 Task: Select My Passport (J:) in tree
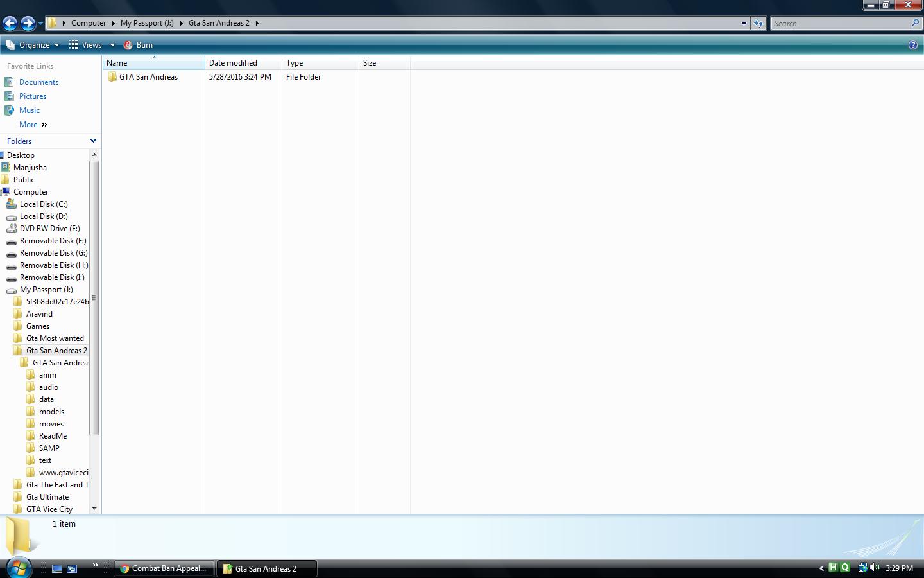46,290
